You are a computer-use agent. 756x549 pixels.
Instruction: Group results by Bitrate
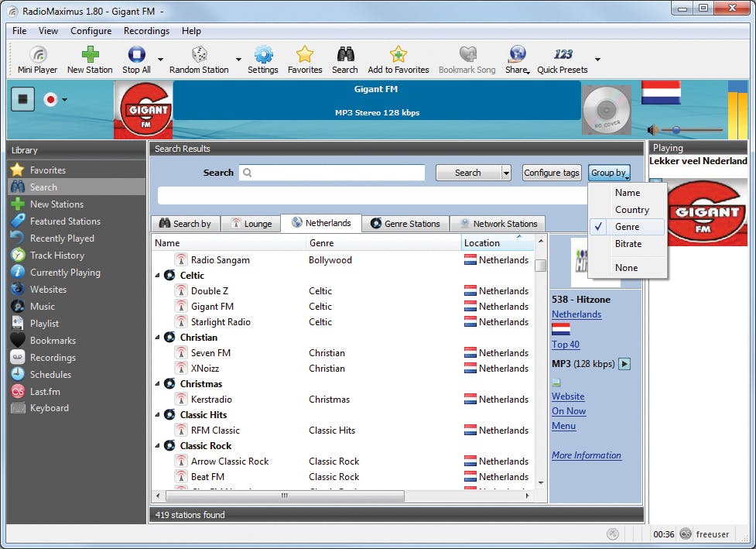click(x=628, y=244)
